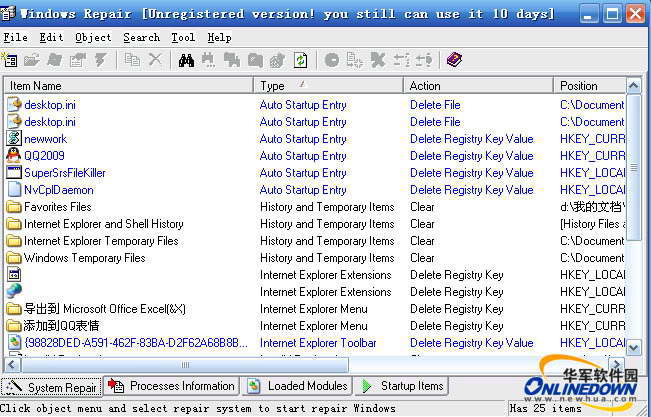Open the Edit menu

[x=51, y=38]
